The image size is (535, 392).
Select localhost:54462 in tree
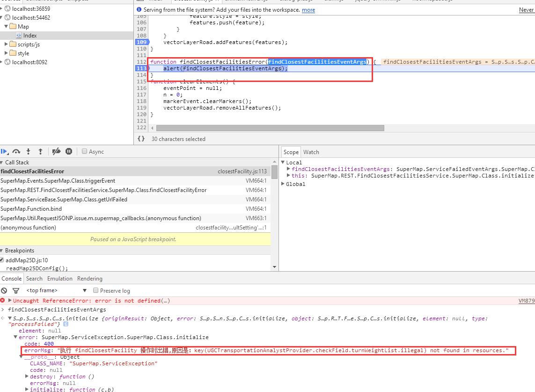point(31,17)
